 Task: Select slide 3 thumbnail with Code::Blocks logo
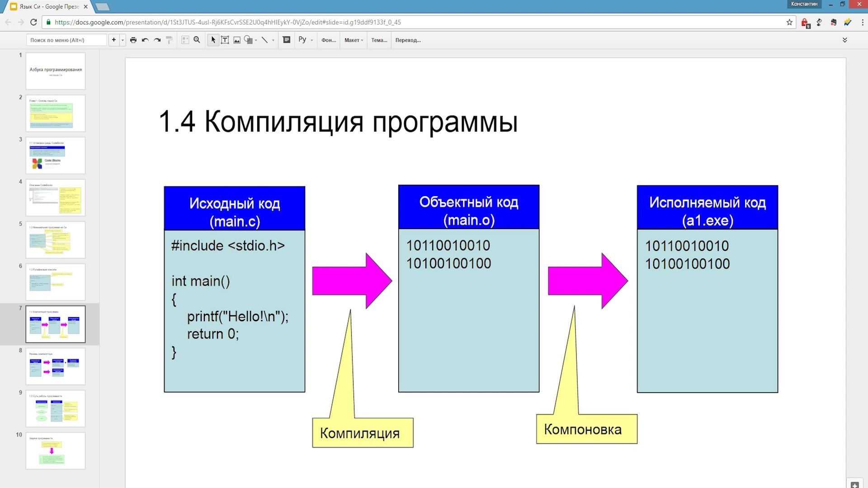point(56,155)
